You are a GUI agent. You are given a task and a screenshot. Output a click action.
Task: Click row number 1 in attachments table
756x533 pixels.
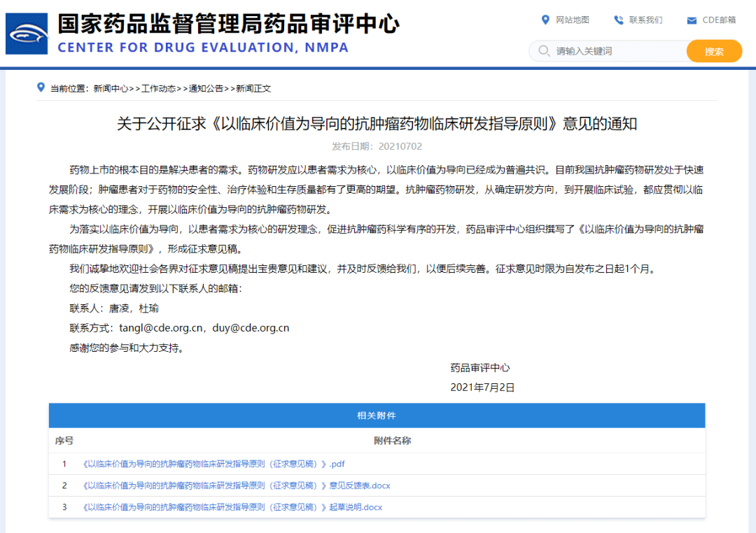(64, 464)
